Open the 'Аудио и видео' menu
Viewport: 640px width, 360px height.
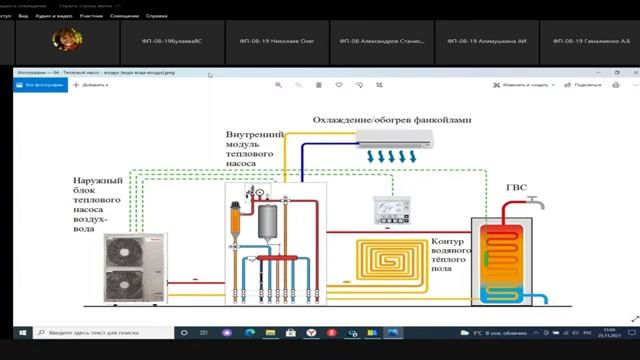[53, 16]
